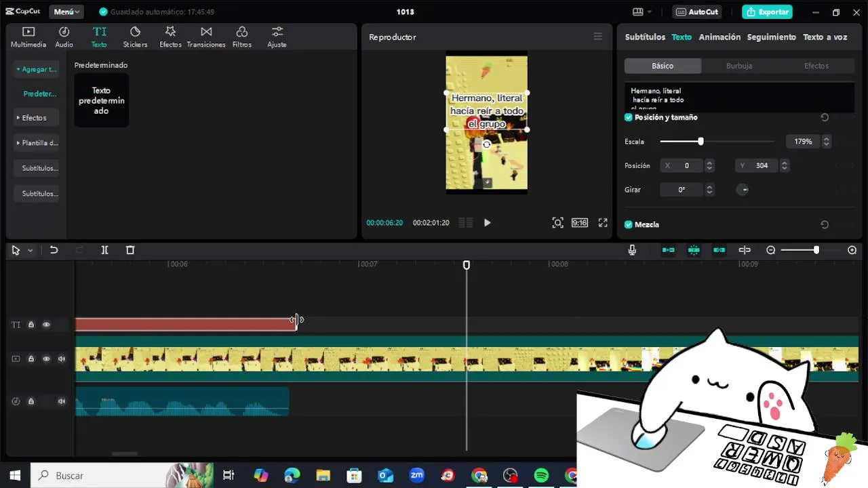Click the Posición Y stepper arrows
Viewport: 868px width, 488px height.
pyautogui.click(x=785, y=165)
